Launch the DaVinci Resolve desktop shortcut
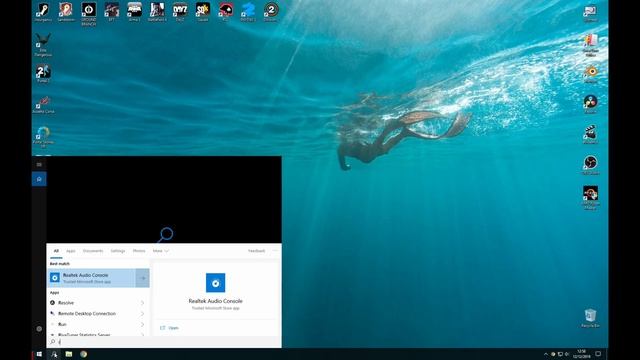640x360 pixels. 591,104
